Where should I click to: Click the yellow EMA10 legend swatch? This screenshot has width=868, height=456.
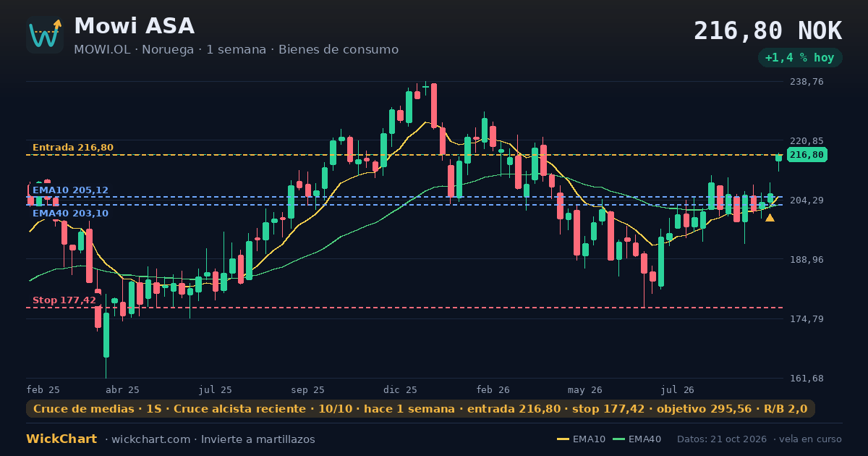pyautogui.click(x=563, y=439)
